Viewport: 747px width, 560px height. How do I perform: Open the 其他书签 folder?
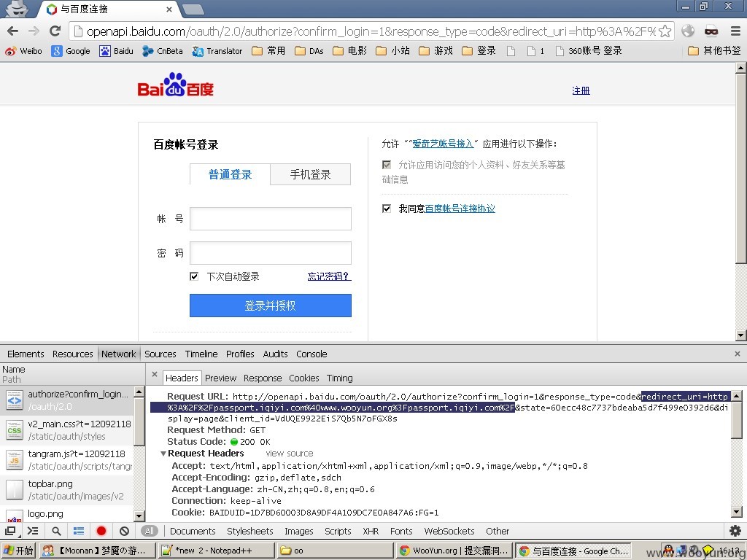coord(714,51)
